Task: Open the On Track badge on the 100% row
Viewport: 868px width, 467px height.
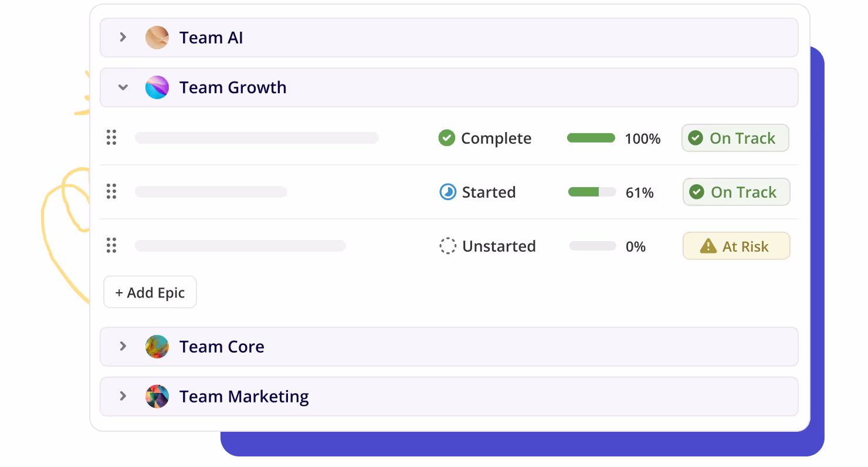Action: coord(735,138)
